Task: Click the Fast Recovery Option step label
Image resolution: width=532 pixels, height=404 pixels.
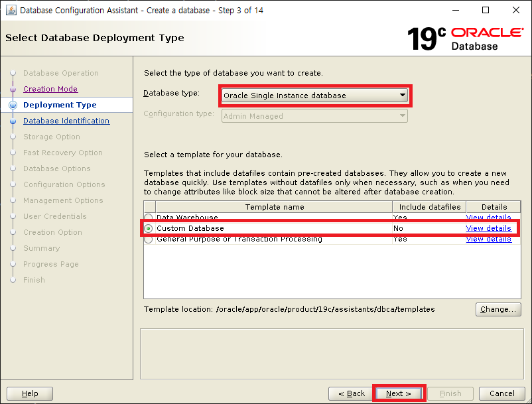Action: click(x=63, y=153)
